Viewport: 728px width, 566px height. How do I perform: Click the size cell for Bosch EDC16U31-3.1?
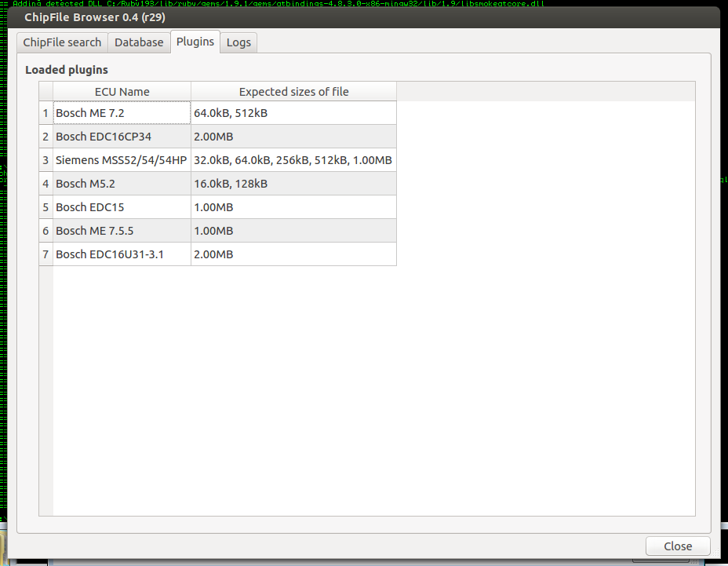(x=294, y=254)
